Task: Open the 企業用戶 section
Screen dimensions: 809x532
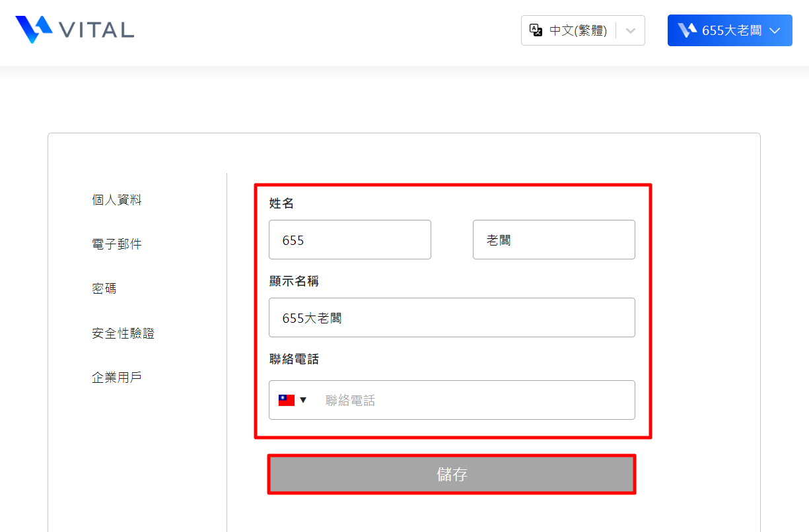Action: [117, 378]
